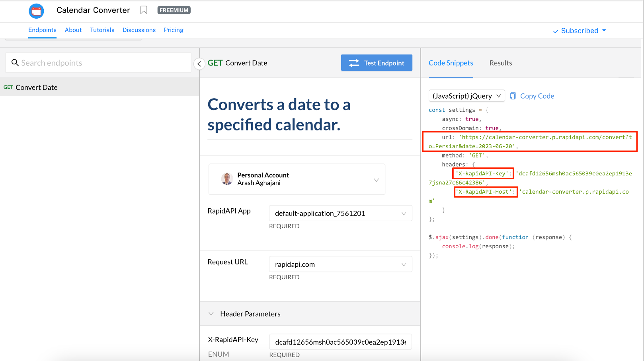Click Arash Aghajani's profile avatar
This screenshot has height=361, width=644.
pos(226,179)
